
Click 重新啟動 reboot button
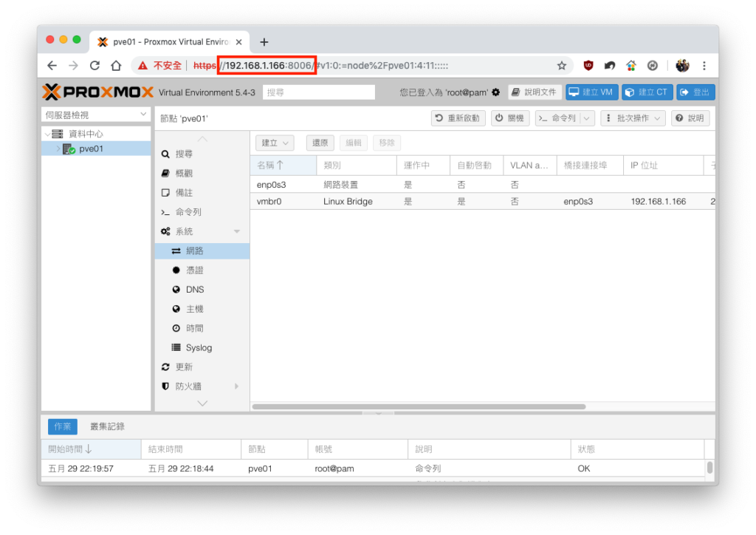458,118
